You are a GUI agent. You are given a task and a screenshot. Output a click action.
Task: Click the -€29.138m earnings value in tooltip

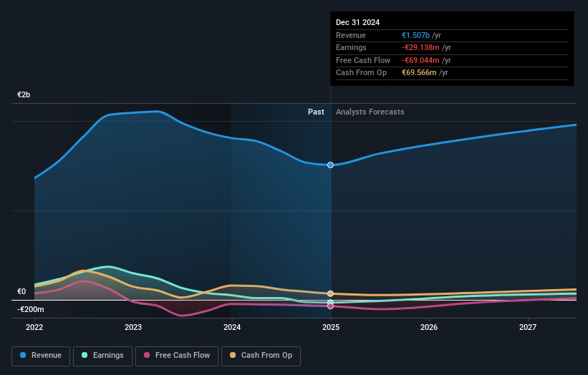point(420,47)
